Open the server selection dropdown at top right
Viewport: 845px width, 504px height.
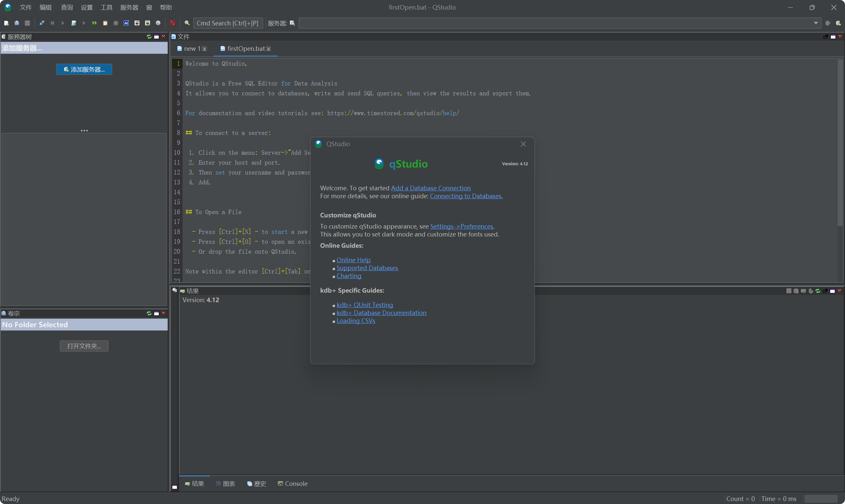click(816, 23)
